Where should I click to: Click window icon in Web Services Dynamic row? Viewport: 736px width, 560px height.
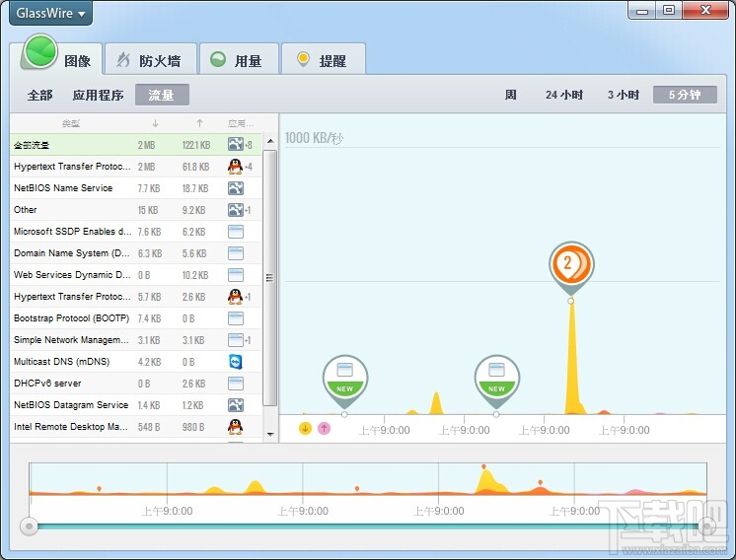tap(236, 275)
